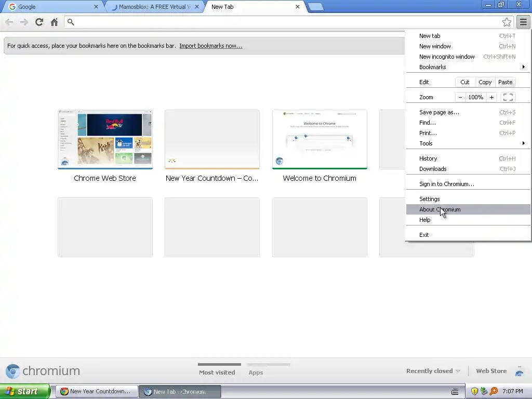Open the Chrome Web Store thumbnail

click(x=105, y=139)
